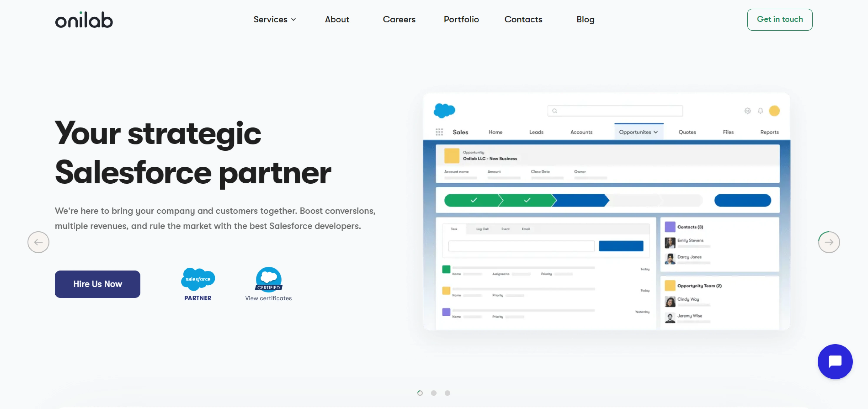Click the notification bell icon in mockup
This screenshot has width=868, height=409.
pos(760,111)
